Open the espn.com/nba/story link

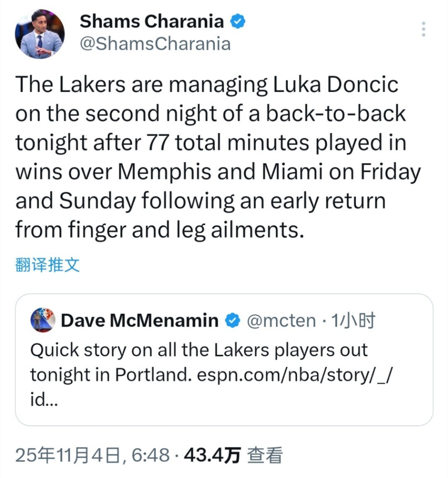point(294,375)
